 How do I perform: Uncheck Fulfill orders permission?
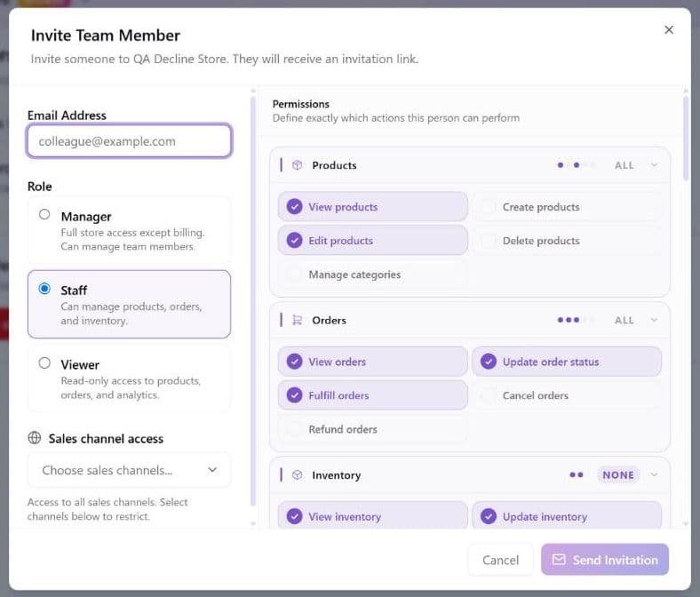click(373, 395)
